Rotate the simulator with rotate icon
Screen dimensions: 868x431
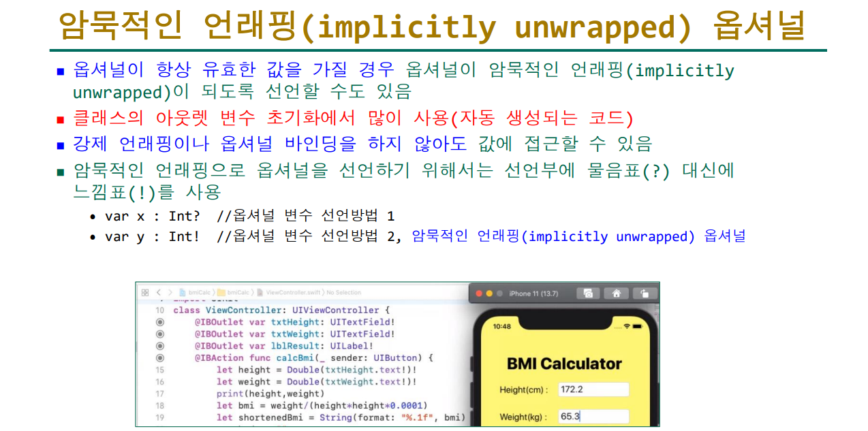[644, 293]
